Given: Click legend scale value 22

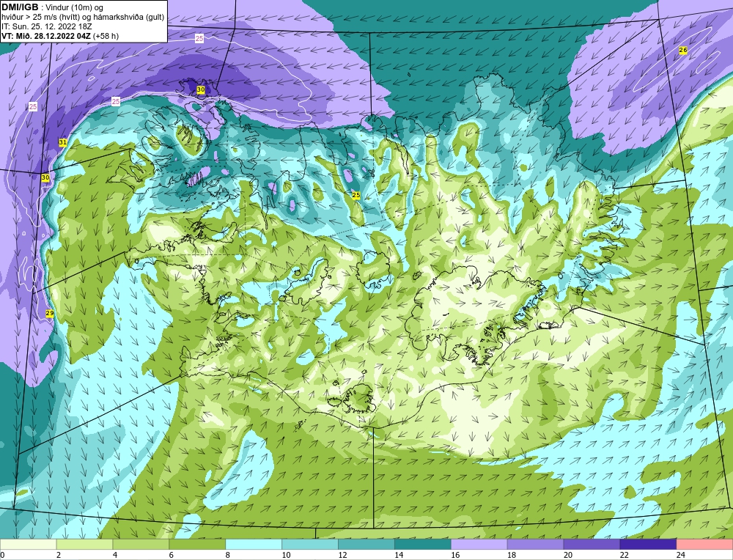Looking at the screenshot, I should pyautogui.click(x=625, y=555).
